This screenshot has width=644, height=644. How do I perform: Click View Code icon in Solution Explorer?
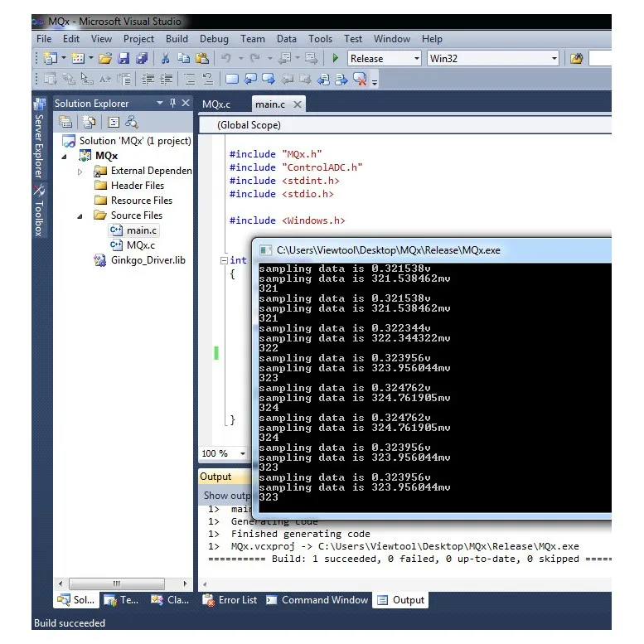point(114,122)
